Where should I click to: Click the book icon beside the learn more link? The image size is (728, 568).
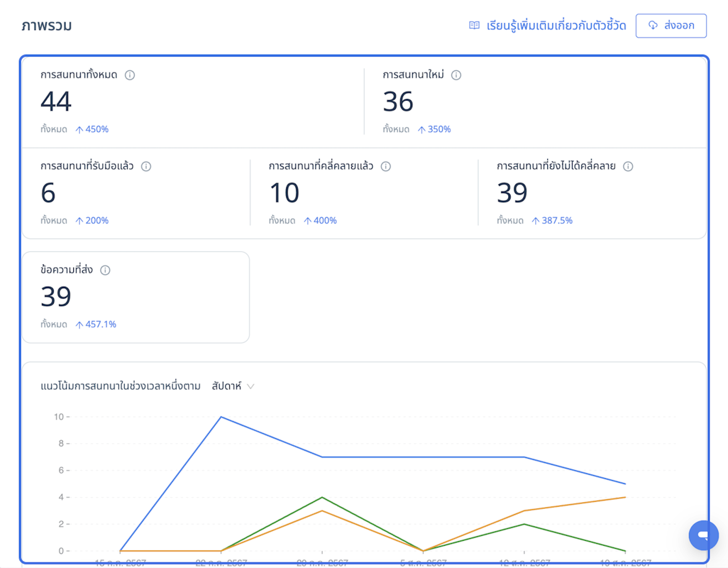474,25
